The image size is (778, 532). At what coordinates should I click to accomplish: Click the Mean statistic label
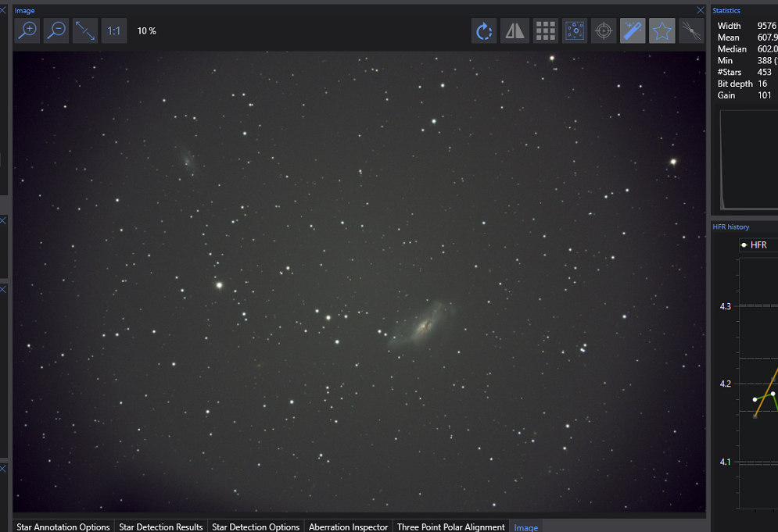coord(729,37)
